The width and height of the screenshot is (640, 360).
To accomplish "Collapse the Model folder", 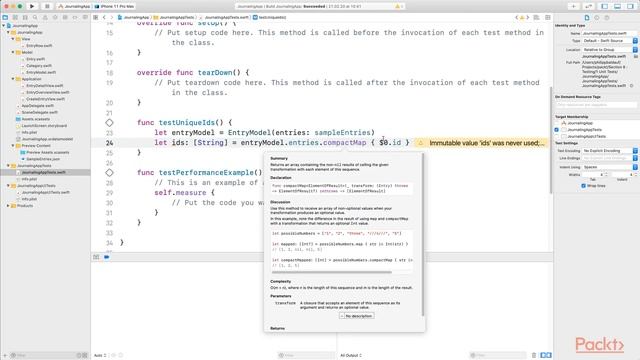I will tap(13, 52).
